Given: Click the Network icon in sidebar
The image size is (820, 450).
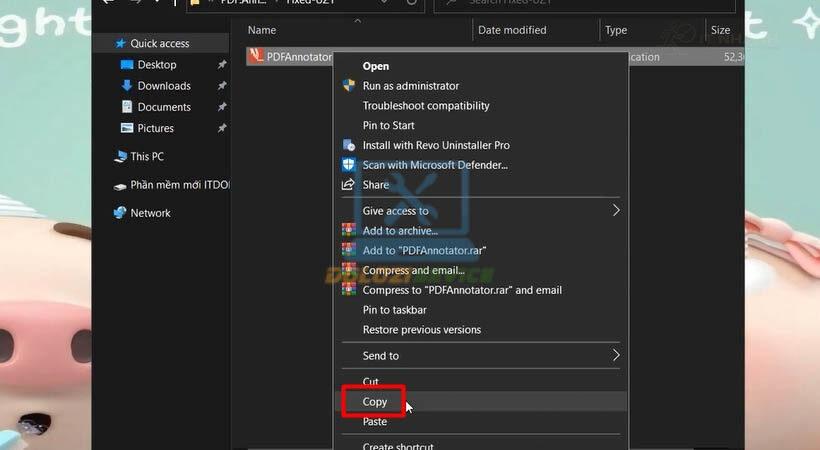Looking at the screenshot, I should [x=120, y=213].
